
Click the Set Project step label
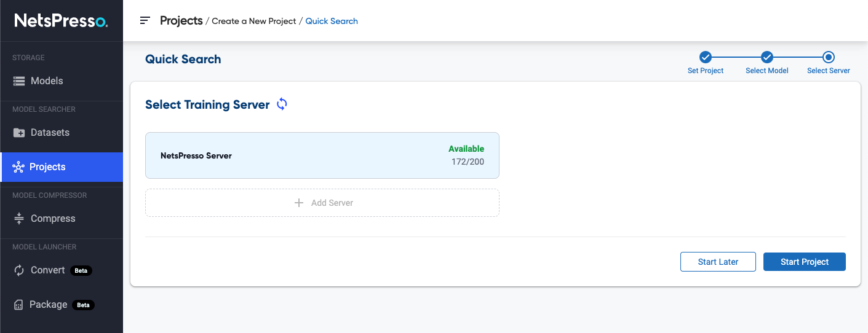tap(706, 71)
